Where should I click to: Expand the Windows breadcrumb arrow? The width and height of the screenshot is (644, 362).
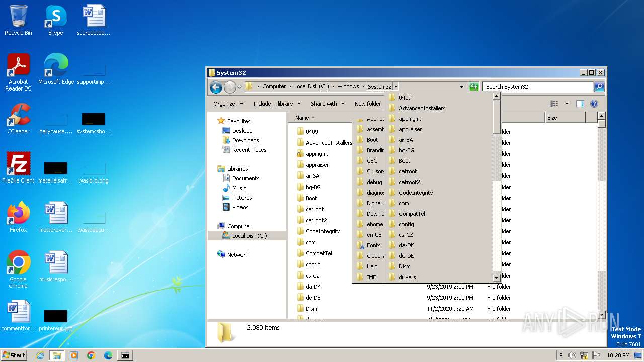click(363, 87)
